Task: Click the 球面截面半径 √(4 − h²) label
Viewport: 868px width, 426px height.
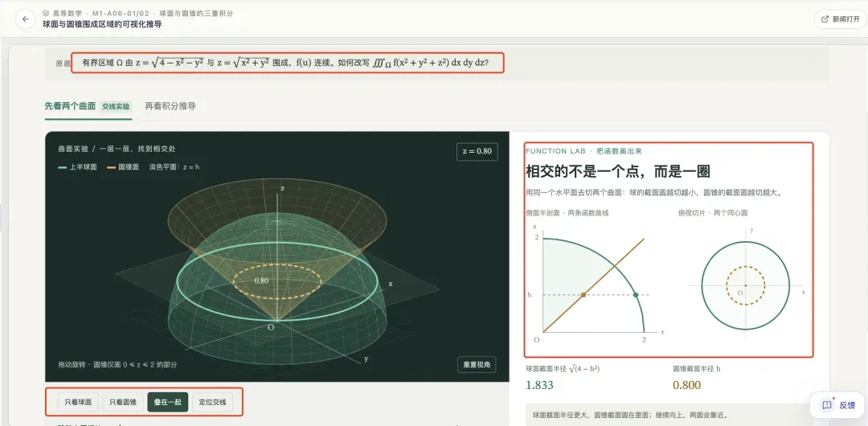Action: 563,368
